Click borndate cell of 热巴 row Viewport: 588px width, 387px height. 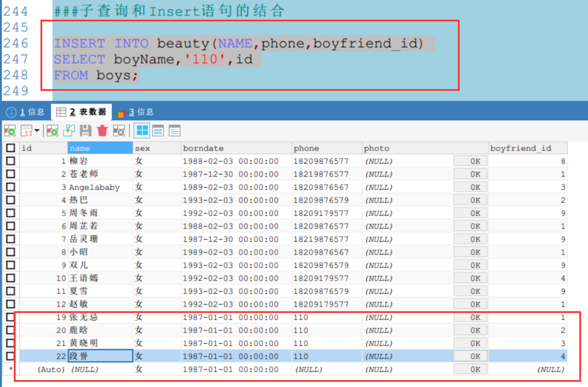(x=236, y=200)
